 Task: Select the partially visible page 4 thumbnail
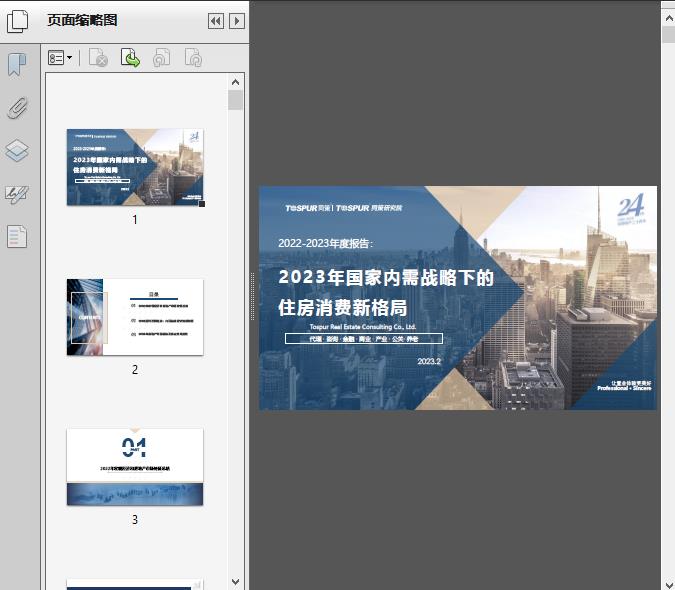(135, 584)
